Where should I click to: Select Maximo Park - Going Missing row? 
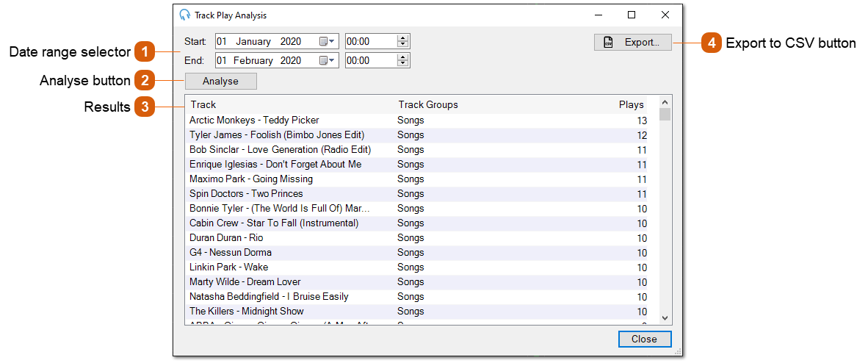click(x=416, y=179)
